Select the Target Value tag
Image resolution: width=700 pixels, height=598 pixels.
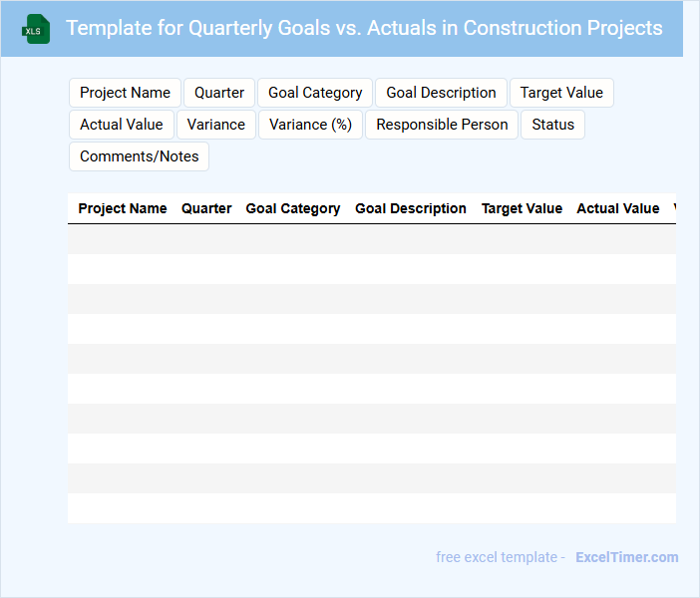(x=561, y=93)
